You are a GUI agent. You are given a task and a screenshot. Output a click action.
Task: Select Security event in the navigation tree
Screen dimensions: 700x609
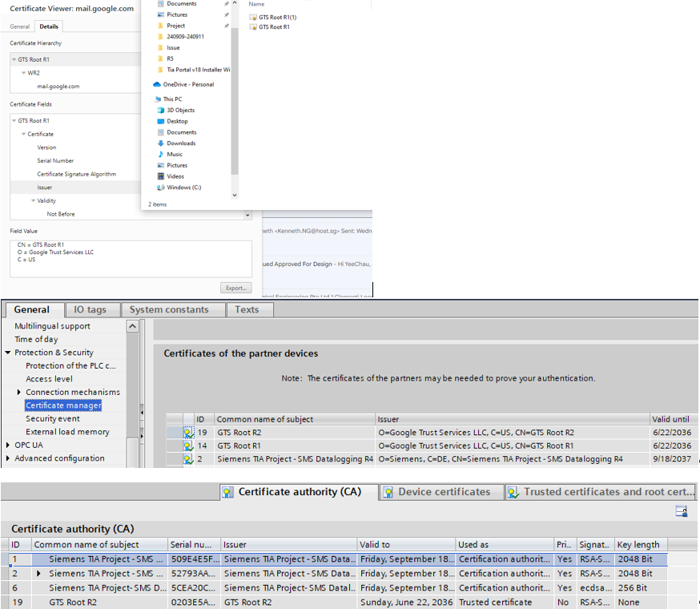point(53,418)
